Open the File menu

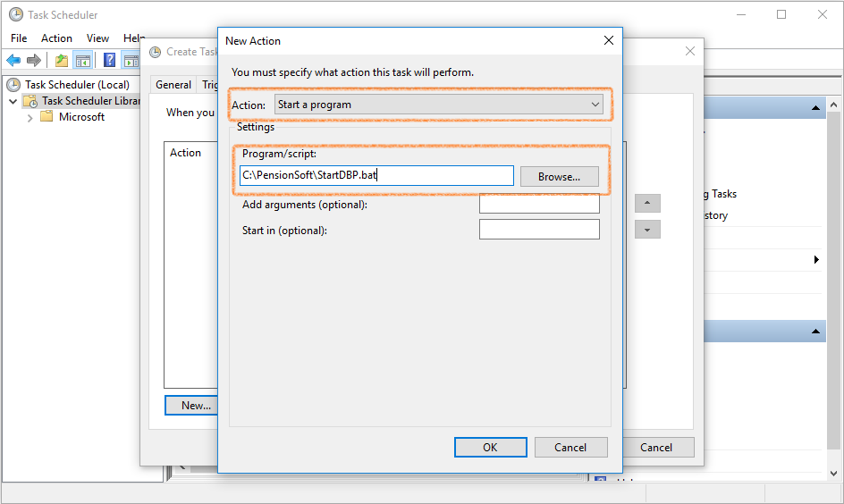click(19, 38)
